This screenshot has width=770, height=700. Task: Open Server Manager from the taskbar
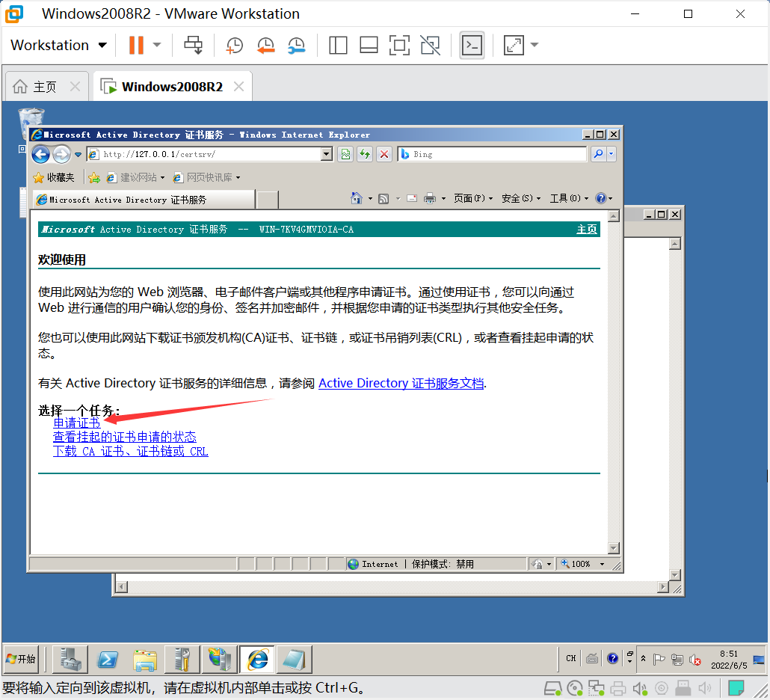tap(71, 659)
